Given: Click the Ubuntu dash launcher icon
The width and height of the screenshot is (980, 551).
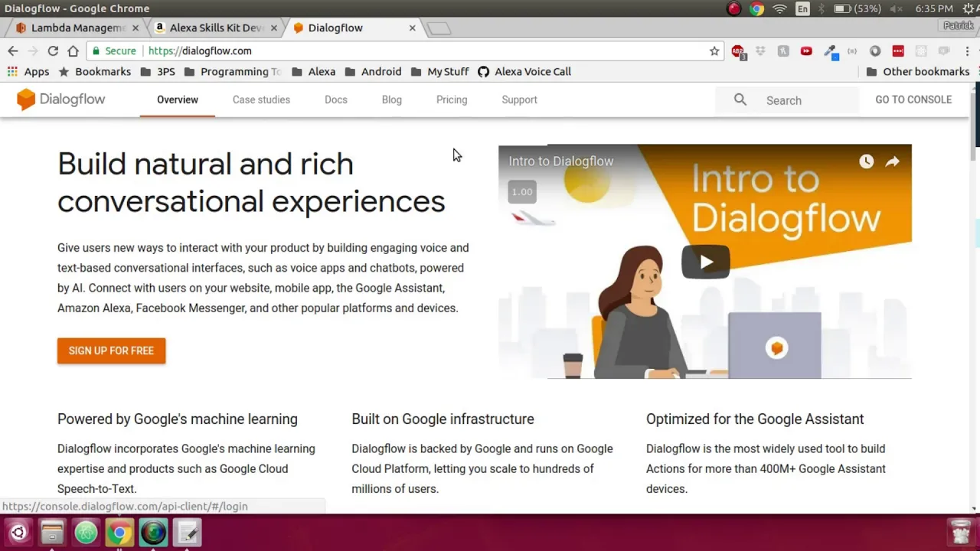Looking at the screenshot, I should [18, 533].
